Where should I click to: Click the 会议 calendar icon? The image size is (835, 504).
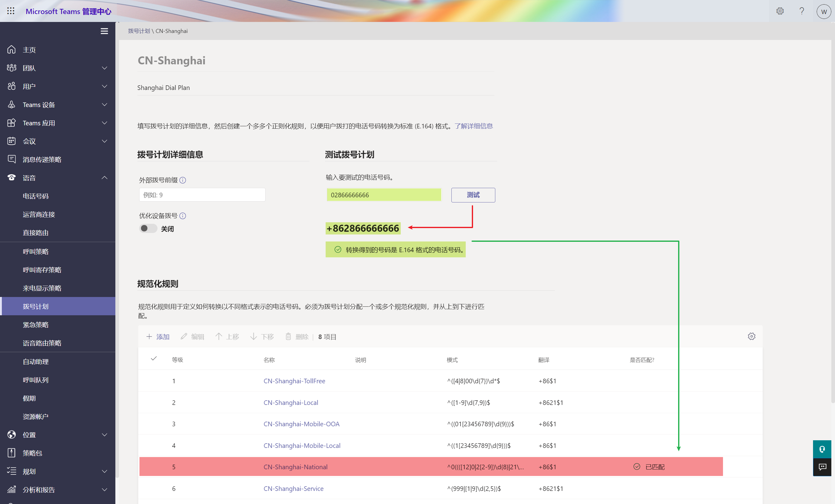(12, 141)
